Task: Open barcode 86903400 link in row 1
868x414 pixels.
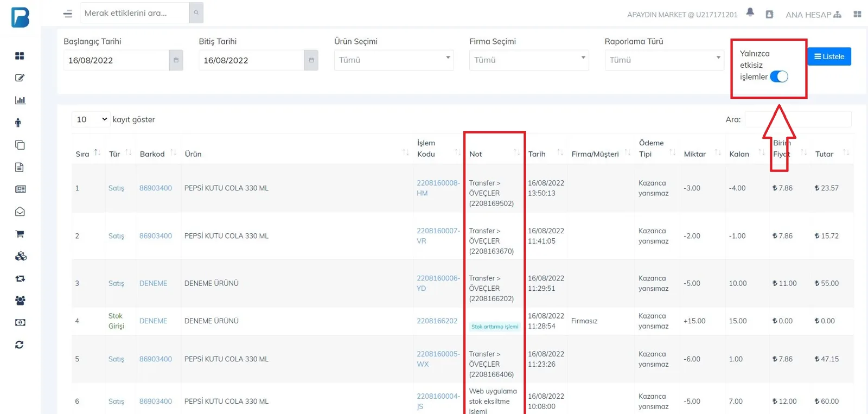Action: [156, 188]
